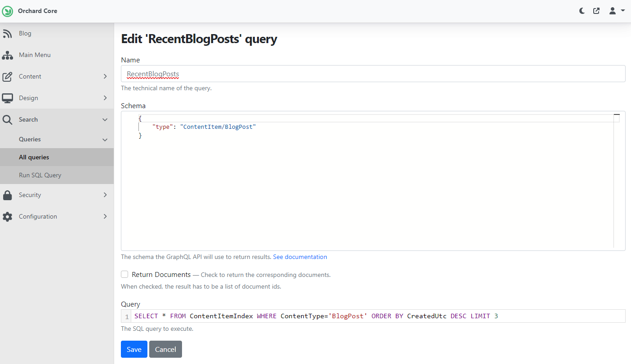631x364 pixels.
Task: Open the visit site external link icon
Action: (x=596, y=11)
